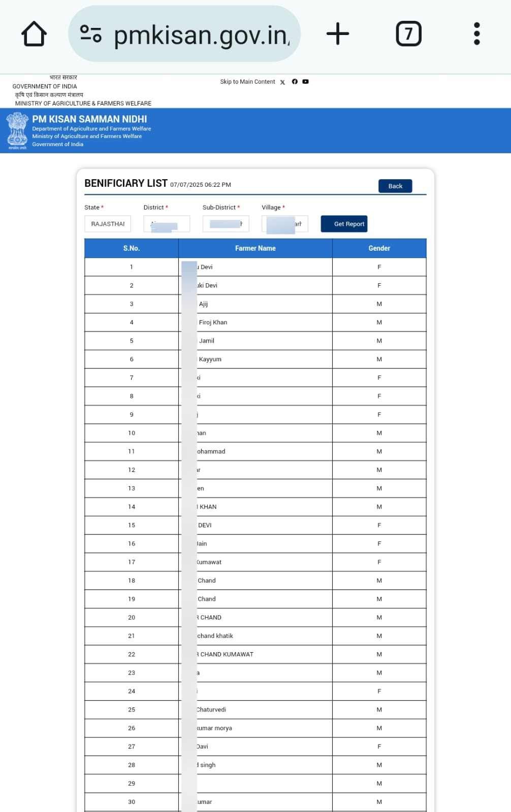Open a new browser tab
Viewport: 511px width, 812px height.
coord(337,33)
